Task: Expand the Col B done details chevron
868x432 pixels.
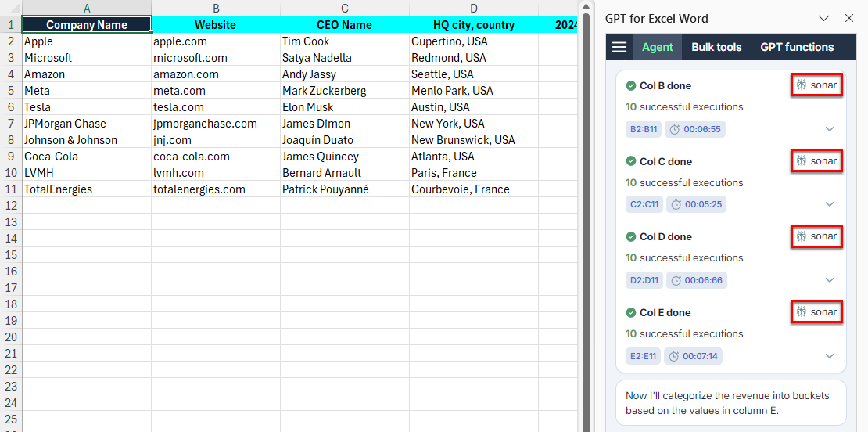Action: (830, 129)
